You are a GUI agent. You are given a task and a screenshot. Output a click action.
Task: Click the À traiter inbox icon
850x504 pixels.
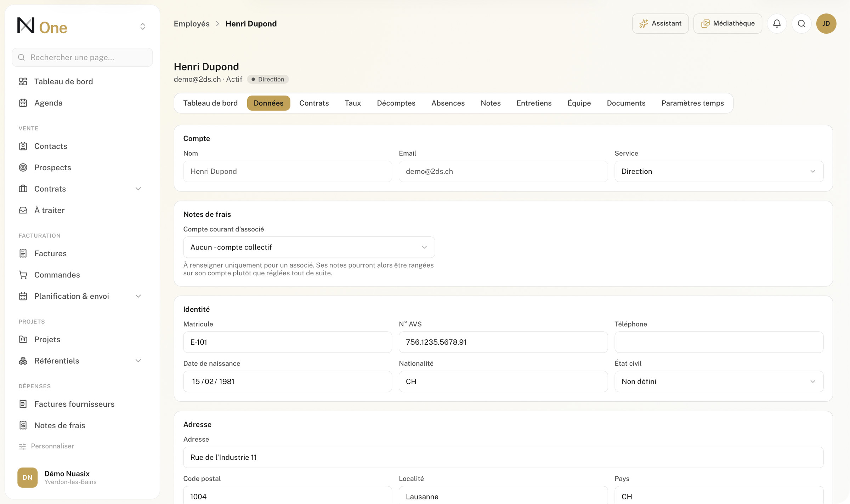click(23, 210)
